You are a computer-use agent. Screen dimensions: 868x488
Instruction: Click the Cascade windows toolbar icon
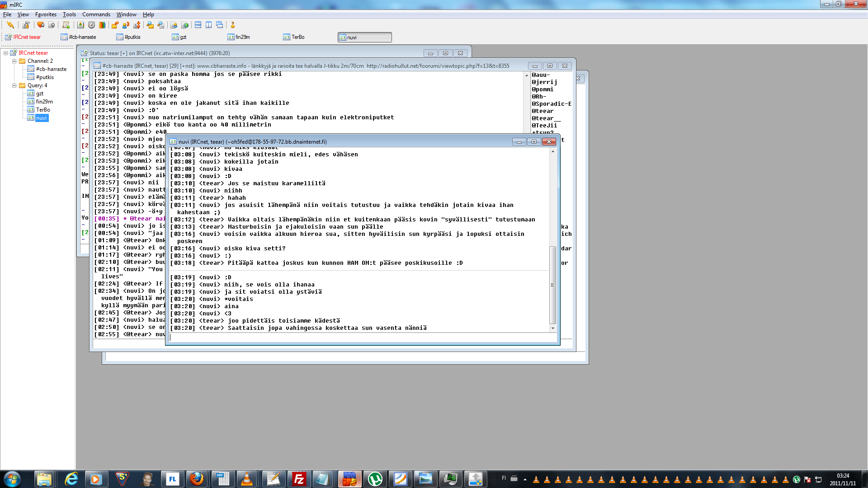[219, 25]
